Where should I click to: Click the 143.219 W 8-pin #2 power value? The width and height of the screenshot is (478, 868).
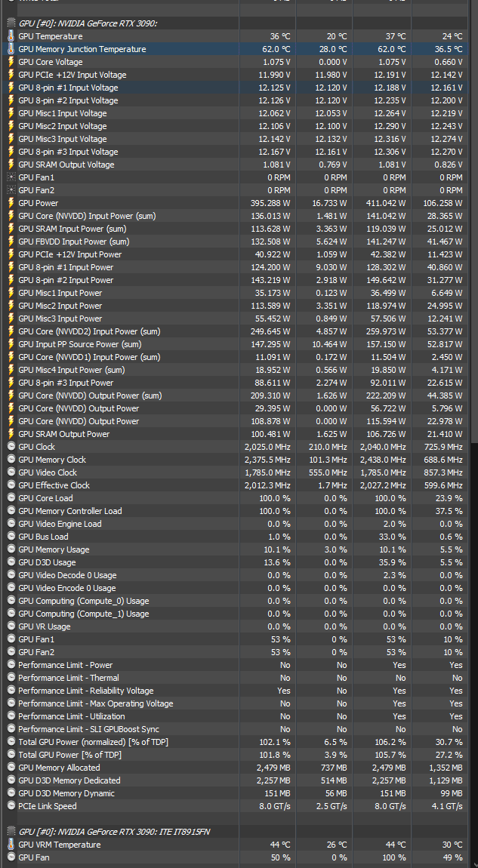270,279
